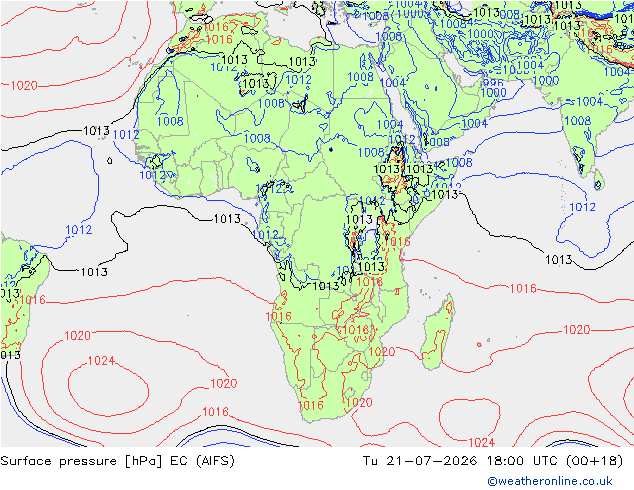Screen dimensions: 634x490
Task: Click the 1008 label over the Indian subcontinent
Action: click(x=577, y=120)
